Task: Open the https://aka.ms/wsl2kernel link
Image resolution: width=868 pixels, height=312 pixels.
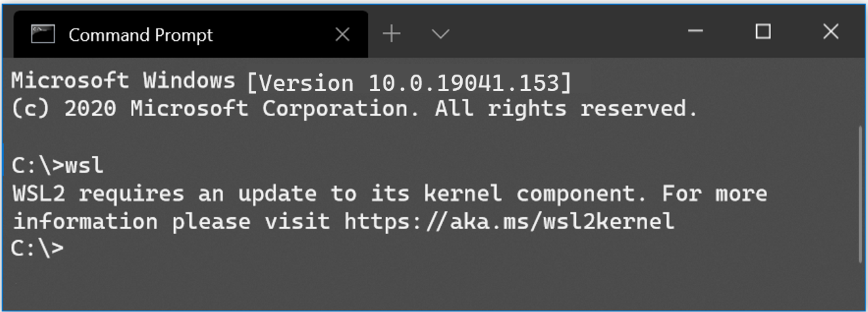Action: pyautogui.click(x=510, y=221)
